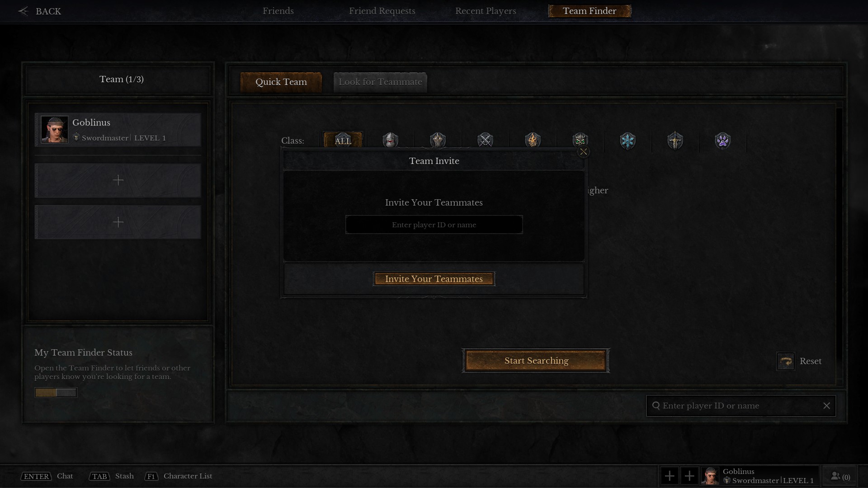The width and height of the screenshot is (868, 488).
Task: Select the rogue/assassin class icon
Action: coord(485,140)
